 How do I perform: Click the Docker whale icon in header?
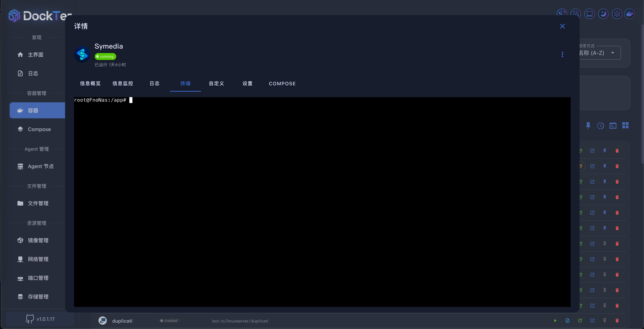(x=629, y=14)
